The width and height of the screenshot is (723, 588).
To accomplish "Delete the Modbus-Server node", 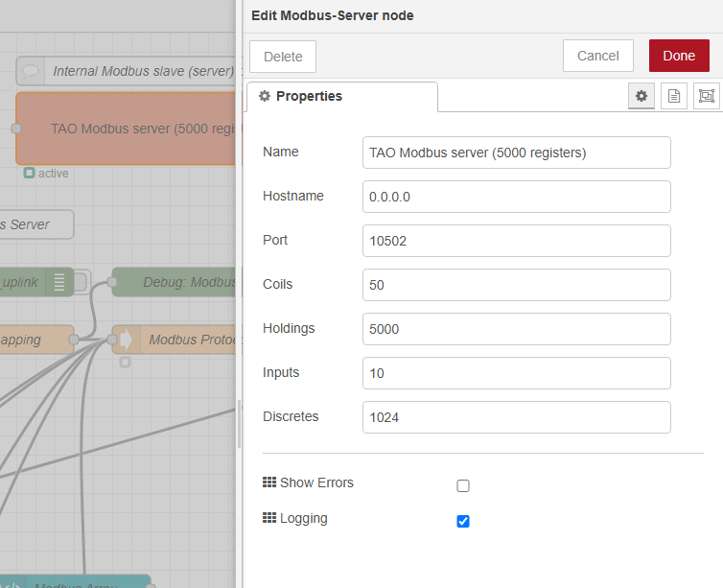I will tap(283, 57).
